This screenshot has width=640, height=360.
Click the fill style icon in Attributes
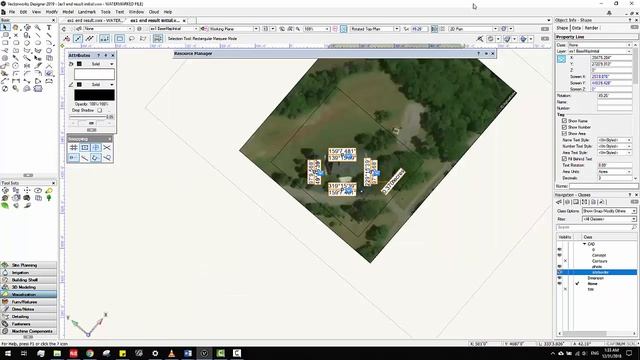(x=71, y=64)
